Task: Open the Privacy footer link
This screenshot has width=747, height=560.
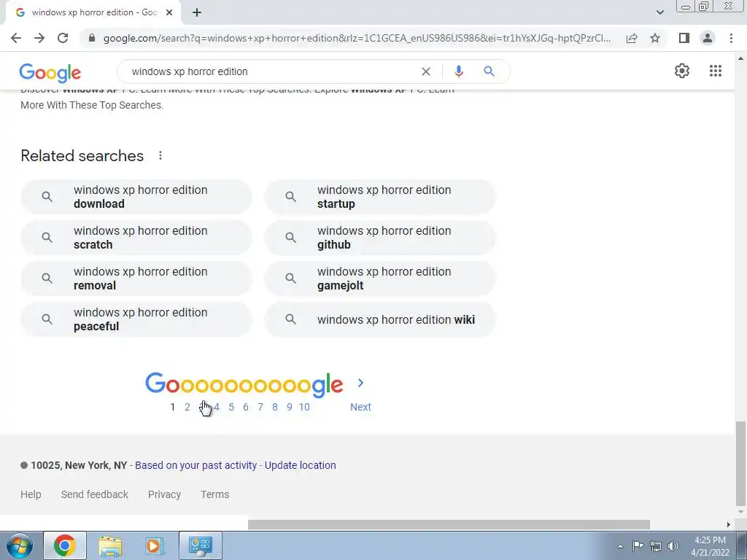Action: pyautogui.click(x=164, y=494)
